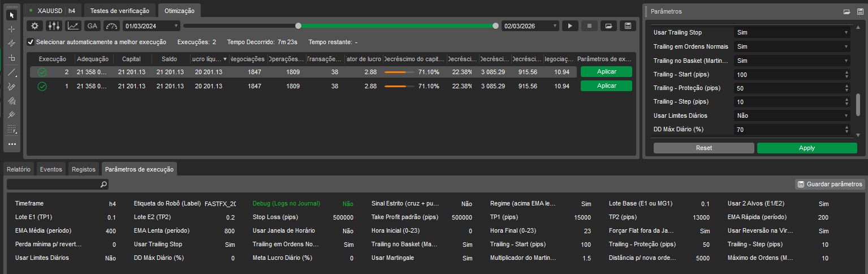The image size is (868, 274).
Task: Open optimization settings gear icon
Action: click(x=35, y=26)
